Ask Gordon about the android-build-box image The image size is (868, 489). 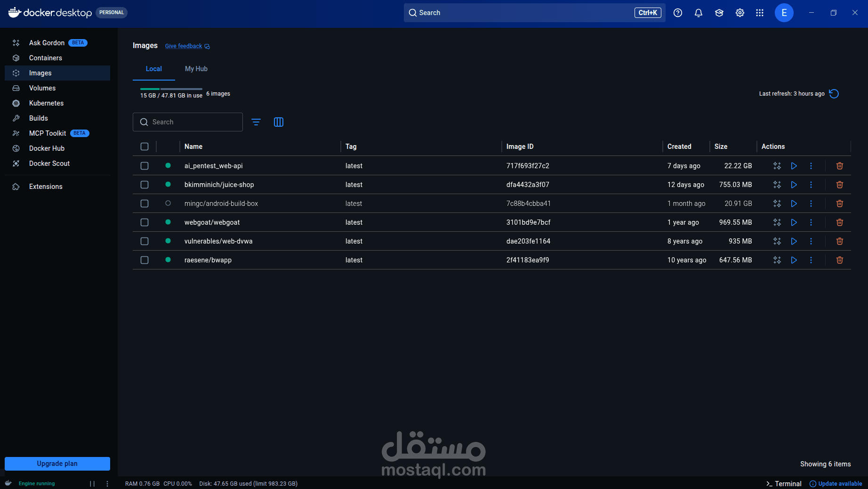[x=777, y=204]
